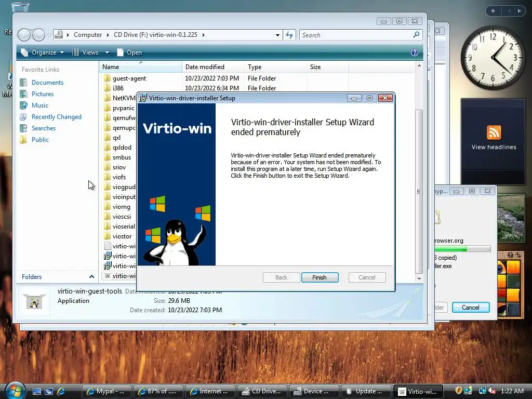
Task: Click security shield tray icon
Action: pos(458,391)
